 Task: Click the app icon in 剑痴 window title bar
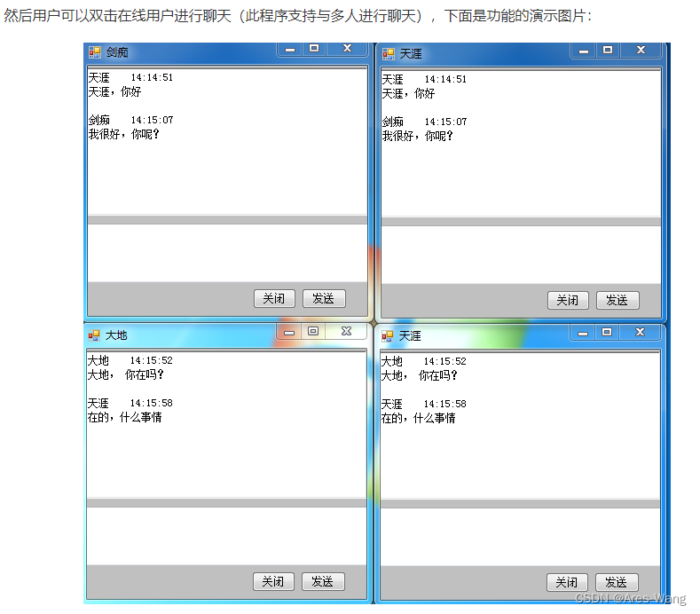coord(95,52)
